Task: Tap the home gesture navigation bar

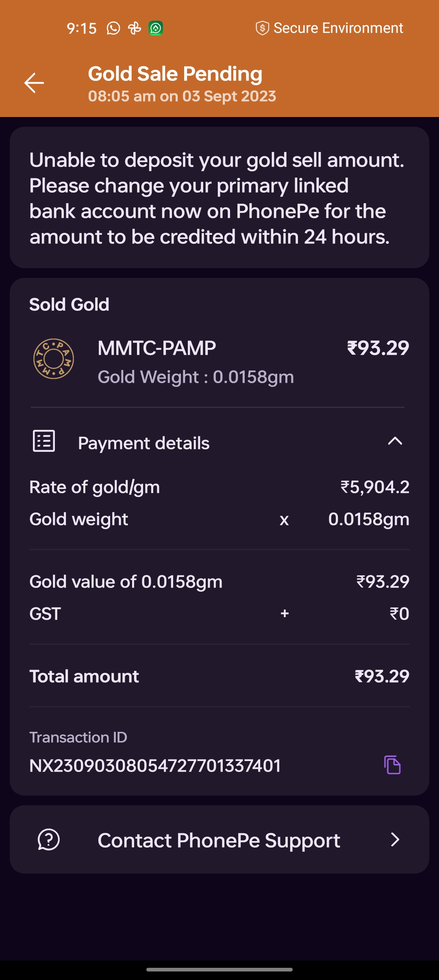Action: pos(219,969)
